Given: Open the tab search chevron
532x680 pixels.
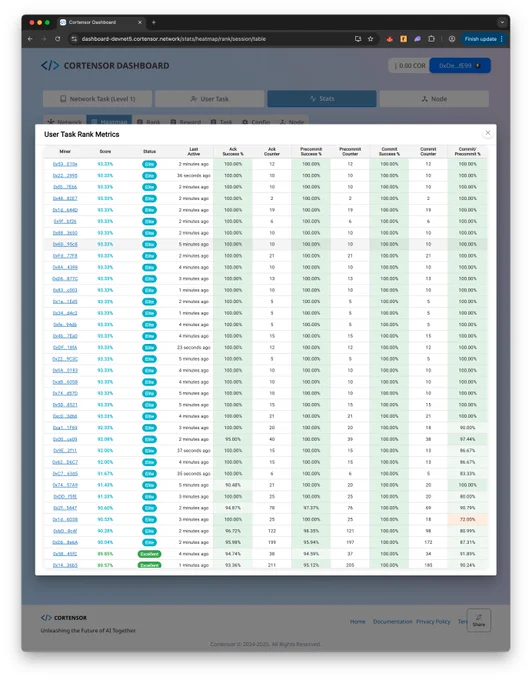Looking at the screenshot, I should pyautogui.click(x=502, y=22).
